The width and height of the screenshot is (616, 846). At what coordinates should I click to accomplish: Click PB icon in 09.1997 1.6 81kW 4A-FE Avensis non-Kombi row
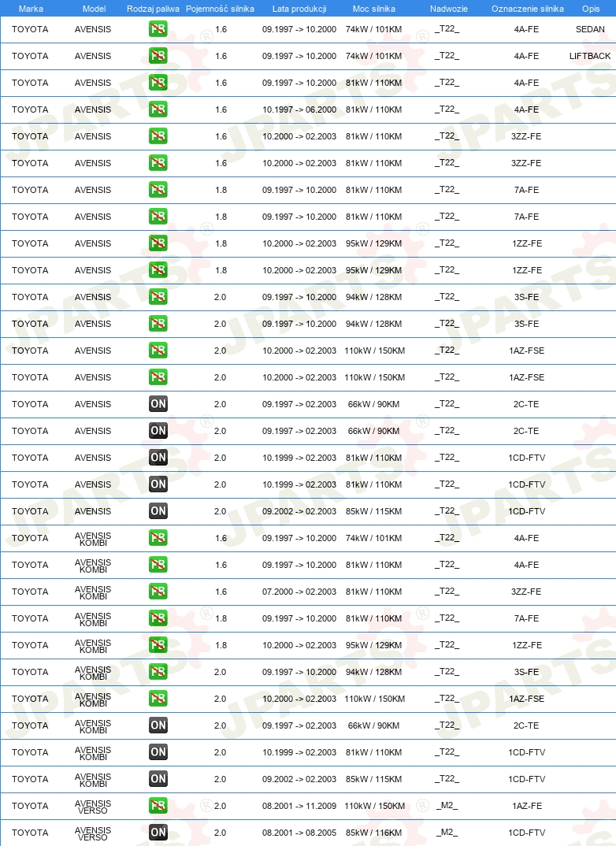pyautogui.click(x=158, y=83)
